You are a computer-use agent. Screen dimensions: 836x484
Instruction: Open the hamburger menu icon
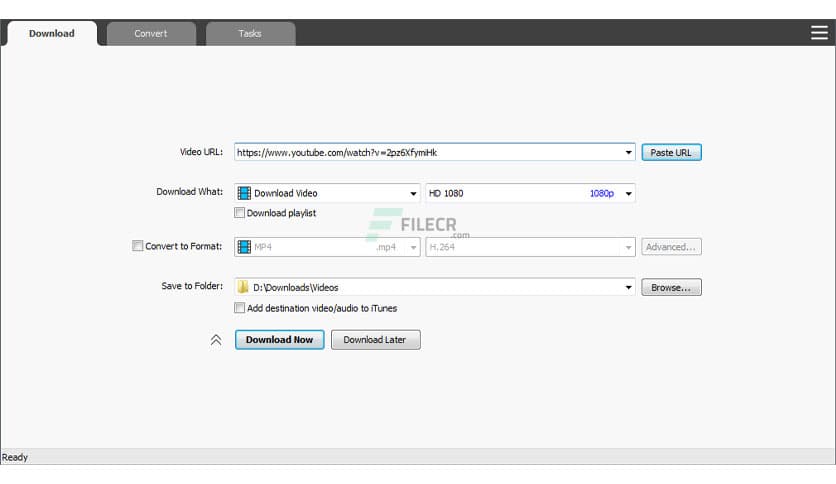[819, 33]
